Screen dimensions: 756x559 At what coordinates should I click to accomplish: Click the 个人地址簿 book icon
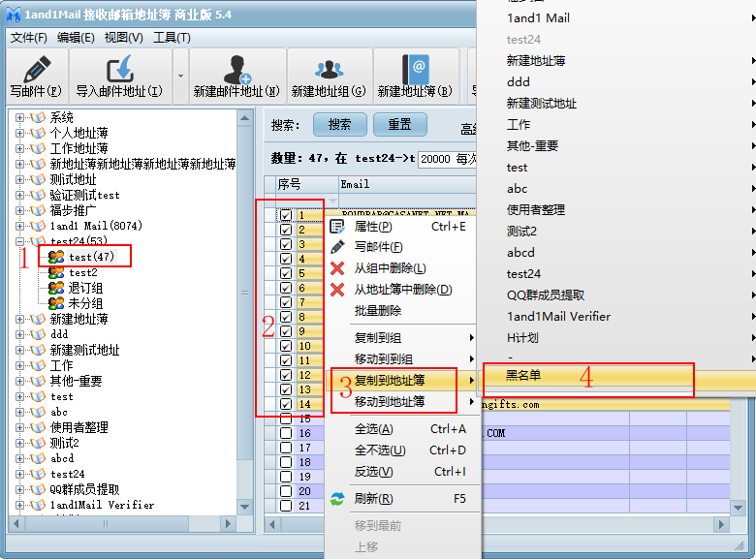pyautogui.click(x=38, y=133)
